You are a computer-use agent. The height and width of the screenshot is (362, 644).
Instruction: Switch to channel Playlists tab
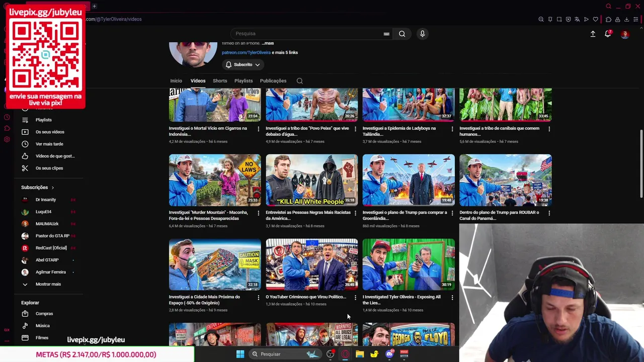click(244, 81)
